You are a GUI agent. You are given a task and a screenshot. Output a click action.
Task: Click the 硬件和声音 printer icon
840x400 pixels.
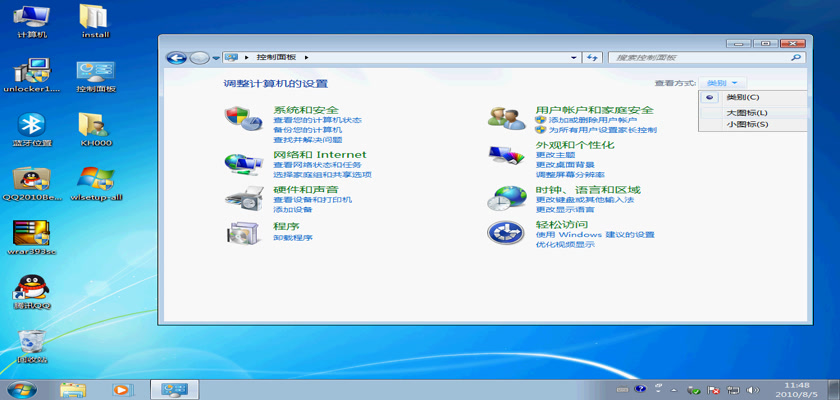click(241, 197)
